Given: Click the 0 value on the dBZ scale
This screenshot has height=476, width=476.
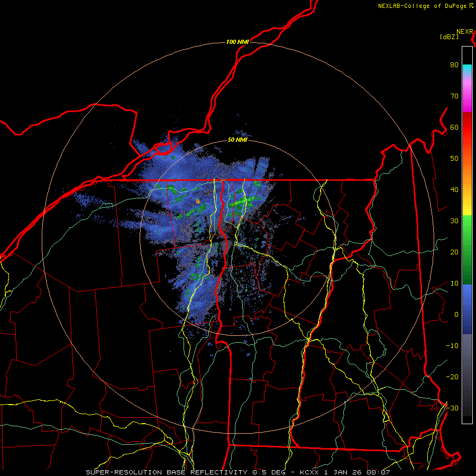Looking at the screenshot, I should [456, 315].
